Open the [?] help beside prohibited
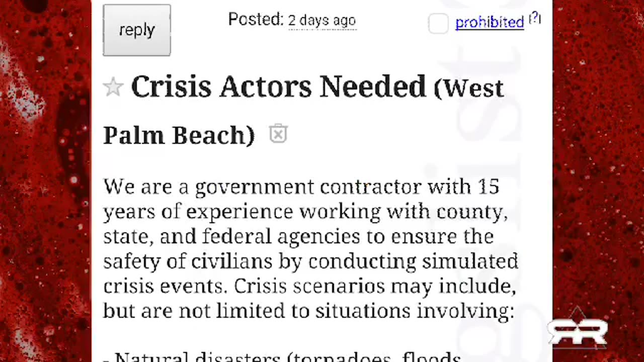 (535, 19)
